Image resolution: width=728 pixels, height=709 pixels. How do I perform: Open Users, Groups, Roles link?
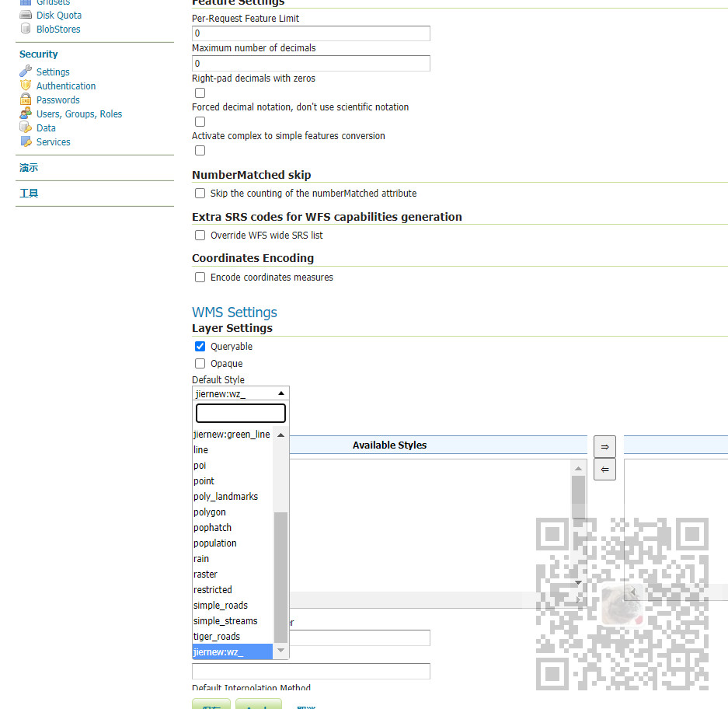coord(79,114)
